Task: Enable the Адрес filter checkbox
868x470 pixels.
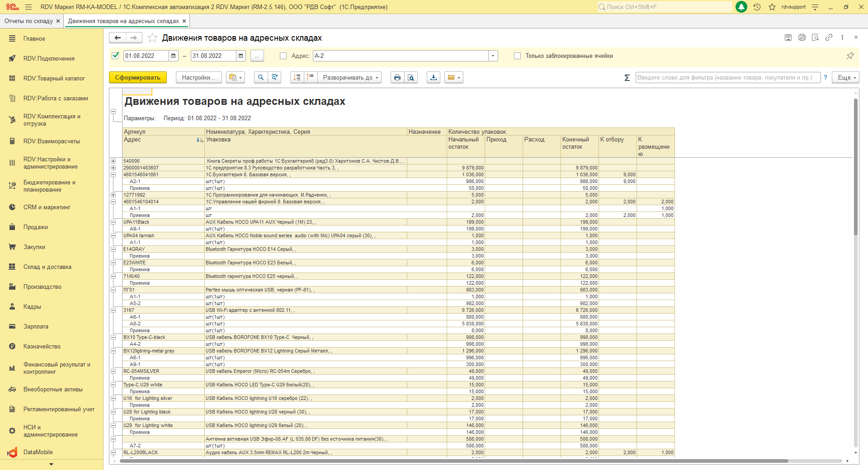Action: pyautogui.click(x=283, y=56)
